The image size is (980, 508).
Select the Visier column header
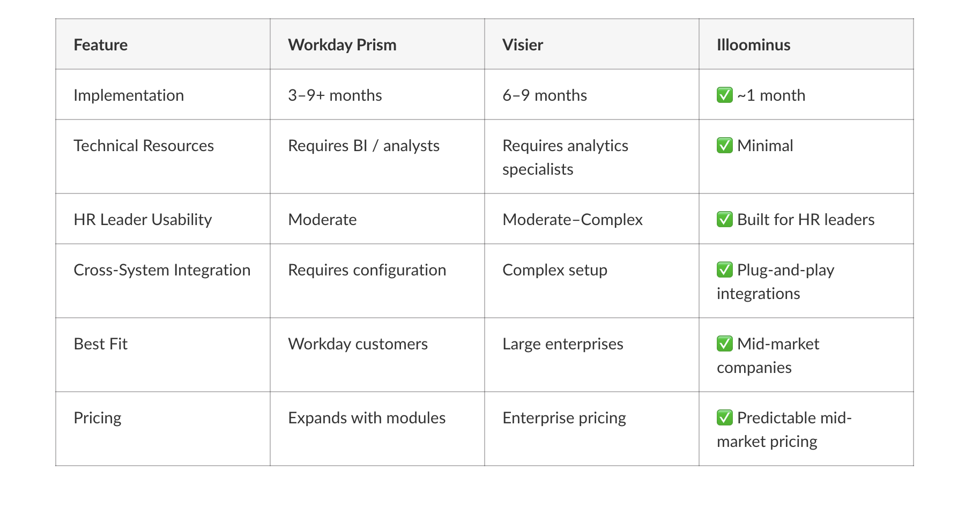523,44
